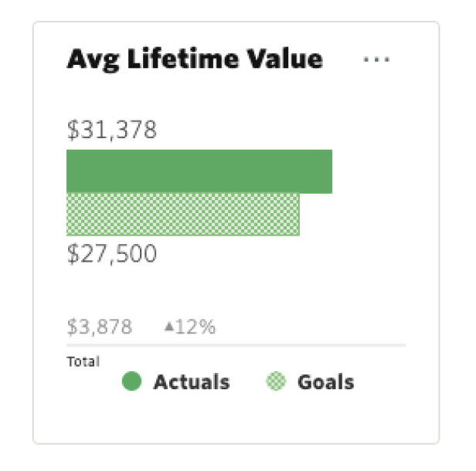Select the patterned Goals bar
The width and height of the screenshot is (476, 471).
tap(182, 214)
